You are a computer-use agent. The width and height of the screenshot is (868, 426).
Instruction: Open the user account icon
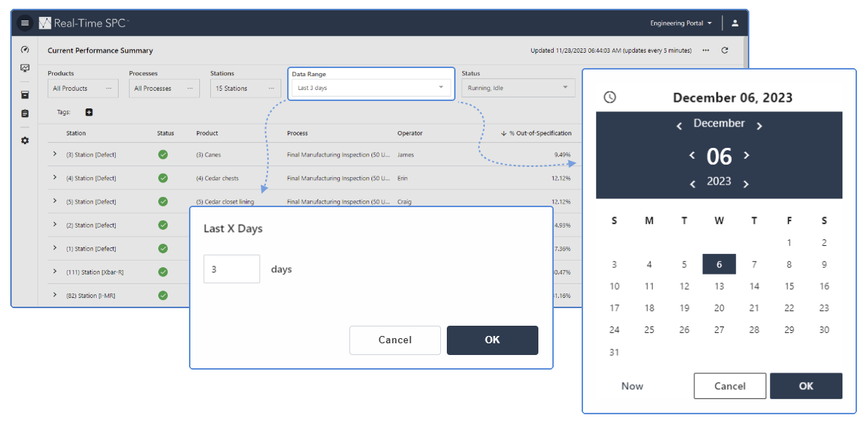point(735,22)
